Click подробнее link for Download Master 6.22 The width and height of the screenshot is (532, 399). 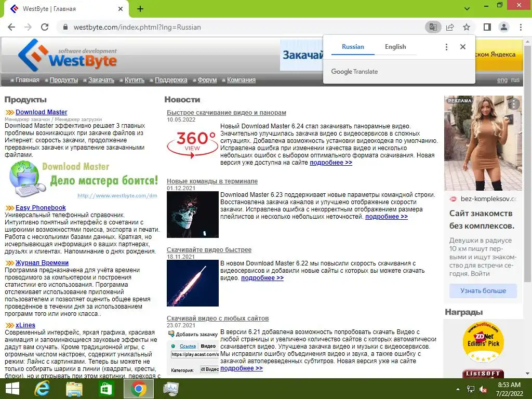[x=262, y=278]
